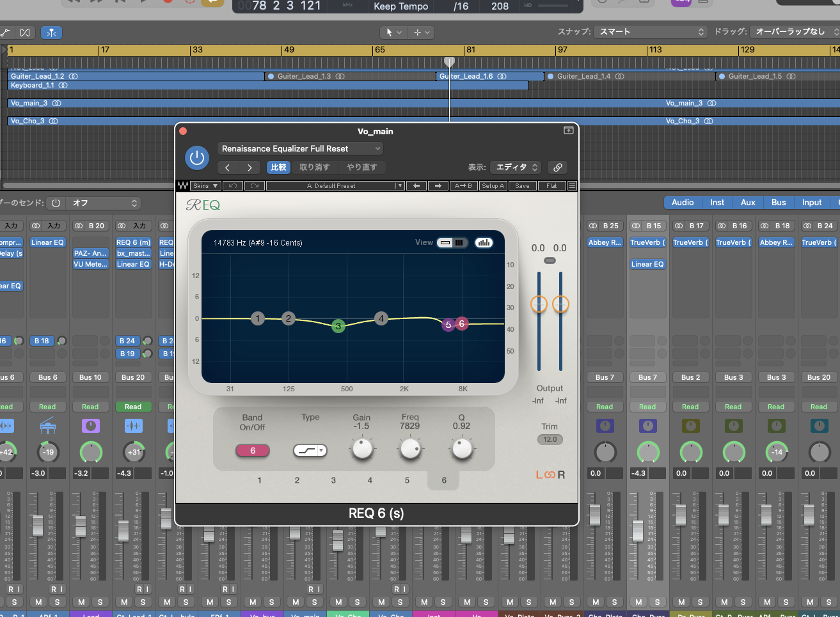Open the pointer tool menu
This screenshot has height=617, width=840.
393,32
